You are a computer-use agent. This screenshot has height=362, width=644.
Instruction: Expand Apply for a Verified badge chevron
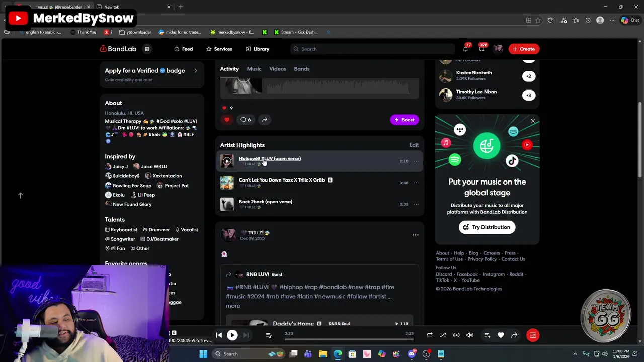(196, 71)
